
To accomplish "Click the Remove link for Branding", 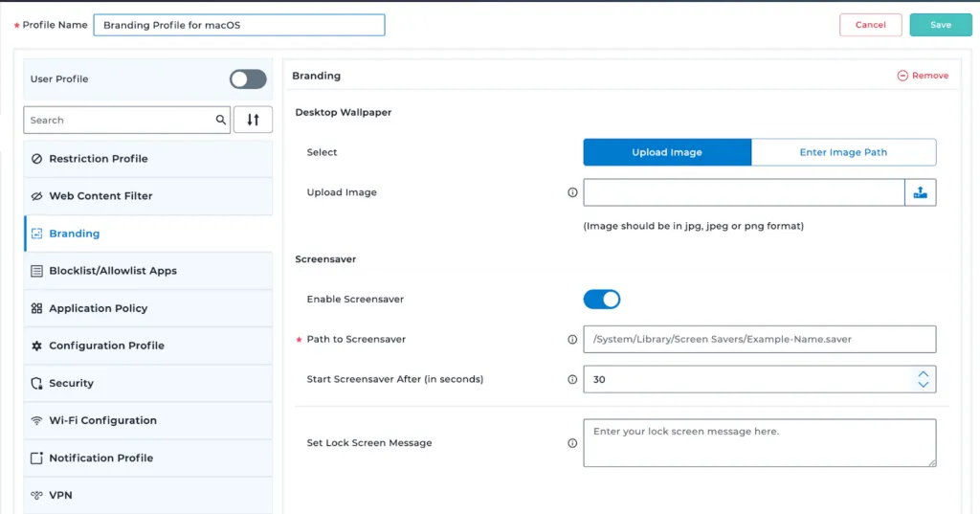I will (923, 76).
